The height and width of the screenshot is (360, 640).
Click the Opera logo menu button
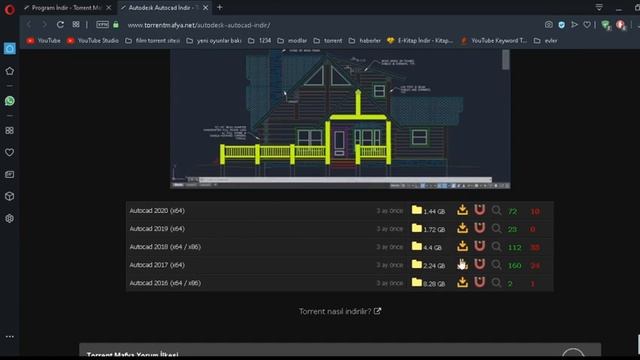9,9
